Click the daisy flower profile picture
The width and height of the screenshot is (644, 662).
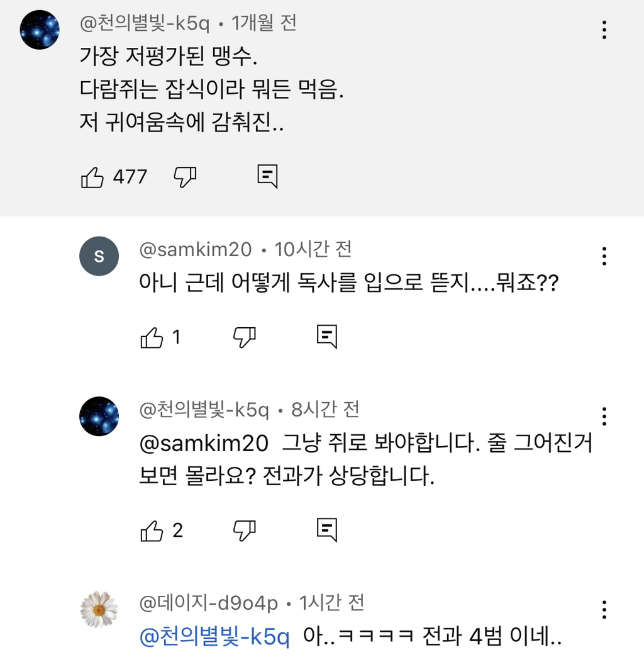pos(99,609)
